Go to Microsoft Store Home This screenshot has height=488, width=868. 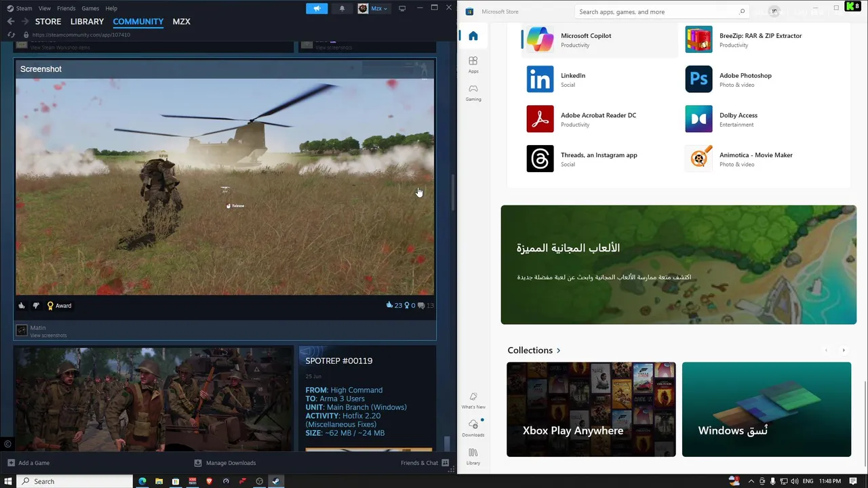click(473, 36)
